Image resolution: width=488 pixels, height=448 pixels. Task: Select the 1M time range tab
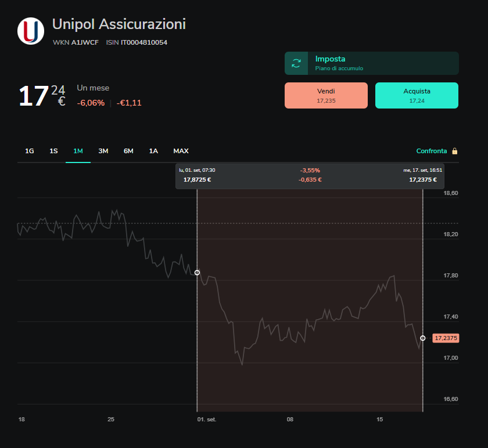tap(78, 151)
